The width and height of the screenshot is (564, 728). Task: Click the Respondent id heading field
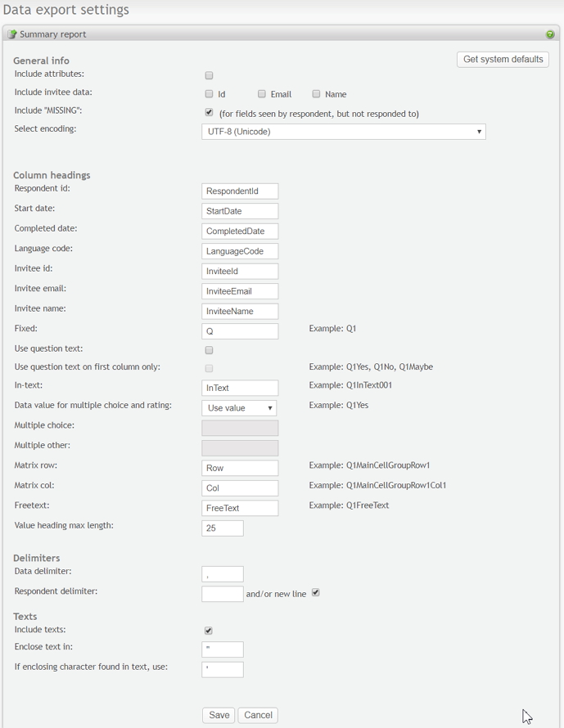(x=240, y=191)
